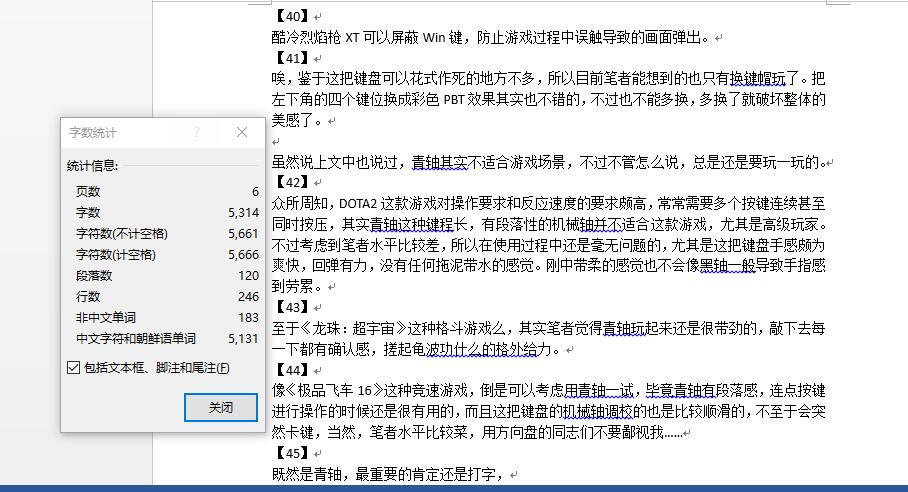
Task: Close the 字数统计 dialog with X
Action: click(242, 133)
